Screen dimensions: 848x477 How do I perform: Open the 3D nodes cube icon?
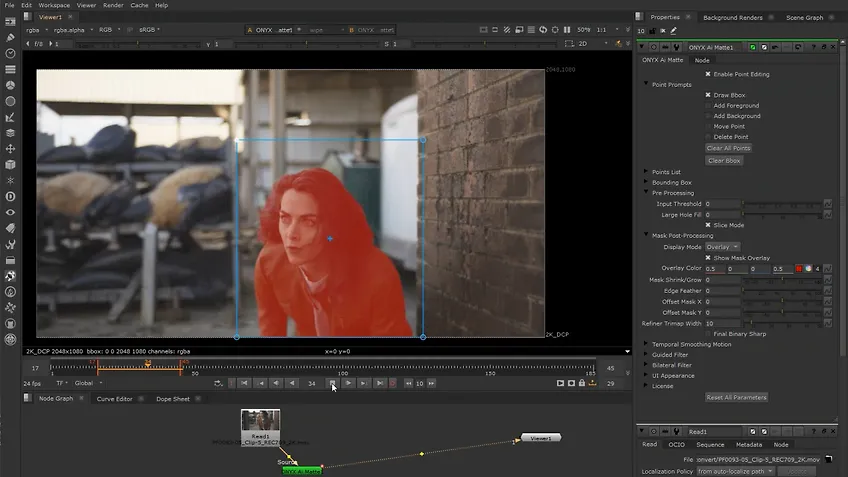[x=10, y=164]
